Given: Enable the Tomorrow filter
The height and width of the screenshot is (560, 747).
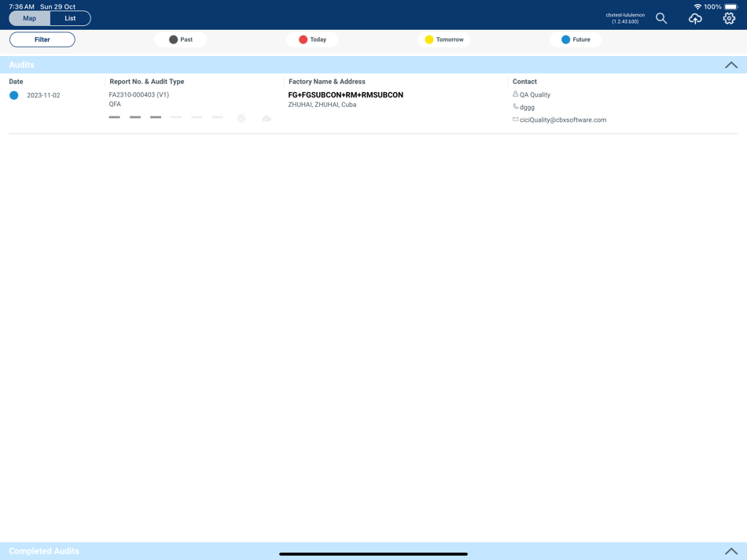Looking at the screenshot, I should [443, 39].
